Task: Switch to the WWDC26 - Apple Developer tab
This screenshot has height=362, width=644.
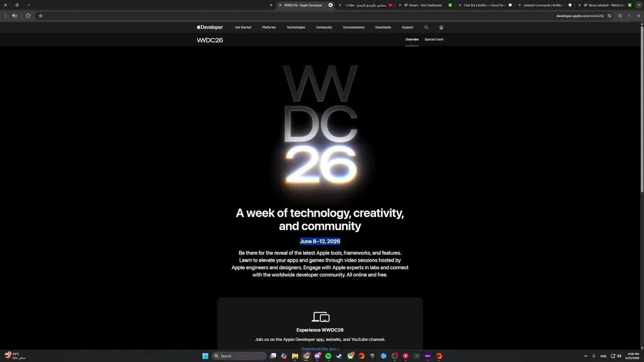Action: (306, 5)
